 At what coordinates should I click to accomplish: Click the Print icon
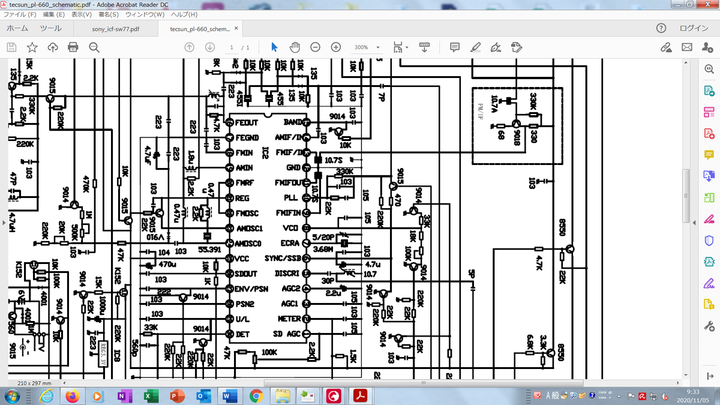pos(72,47)
